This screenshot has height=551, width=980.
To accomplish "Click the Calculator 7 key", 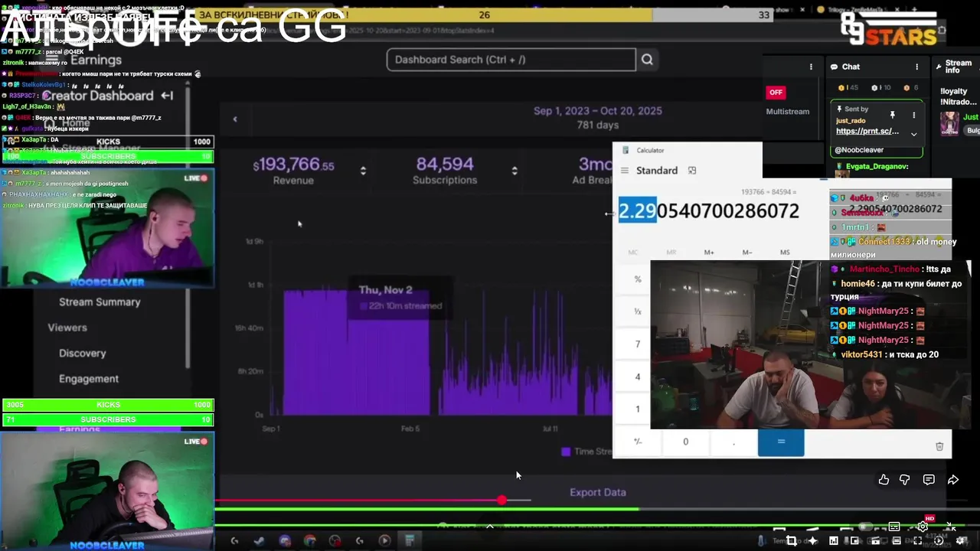I will coord(637,344).
